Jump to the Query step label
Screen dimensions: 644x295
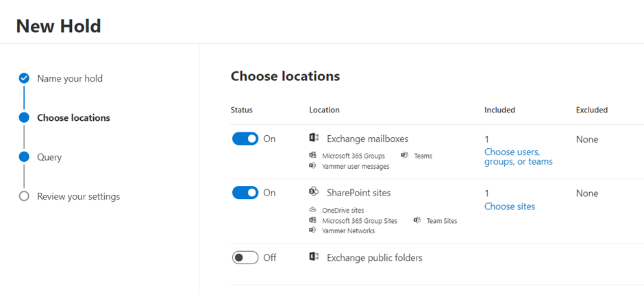49,157
